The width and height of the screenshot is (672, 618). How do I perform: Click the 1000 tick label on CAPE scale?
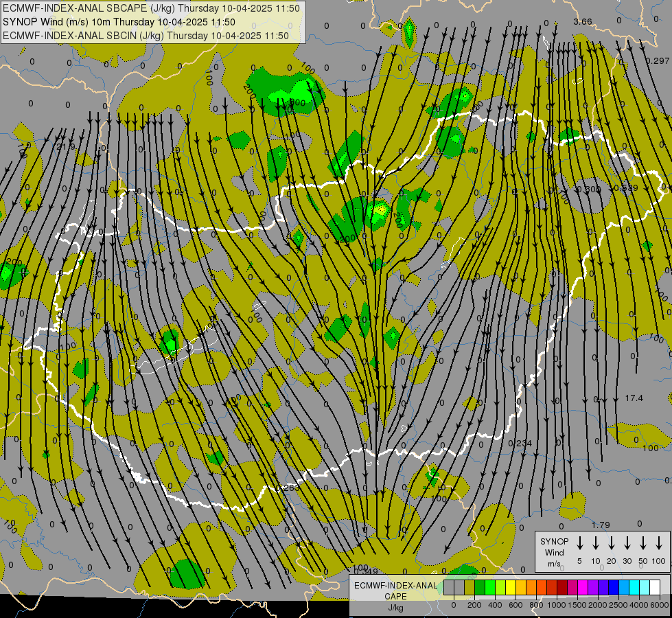click(557, 605)
